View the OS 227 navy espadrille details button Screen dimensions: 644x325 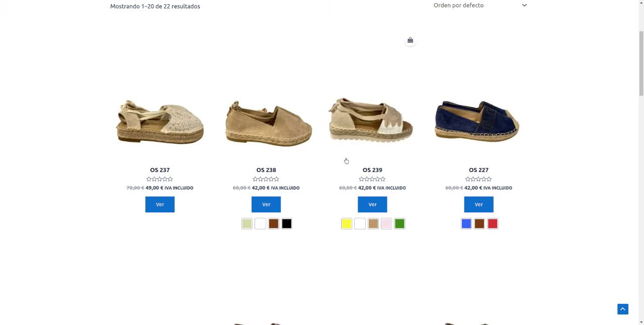478,204
